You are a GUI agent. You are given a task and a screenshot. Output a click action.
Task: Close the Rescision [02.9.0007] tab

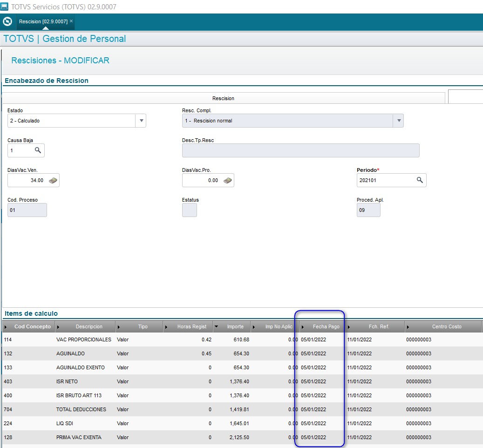[71, 21]
